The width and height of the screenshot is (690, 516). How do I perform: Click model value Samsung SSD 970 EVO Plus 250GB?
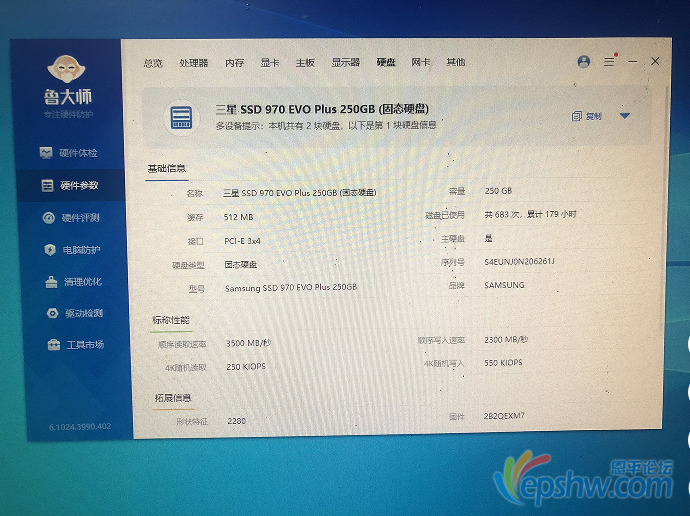tap(291, 288)
